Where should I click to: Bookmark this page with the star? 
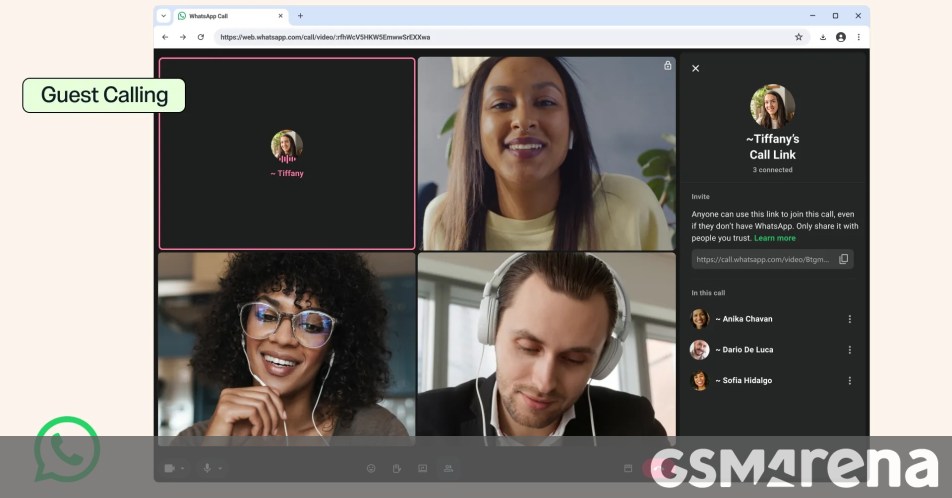(798, 37)
